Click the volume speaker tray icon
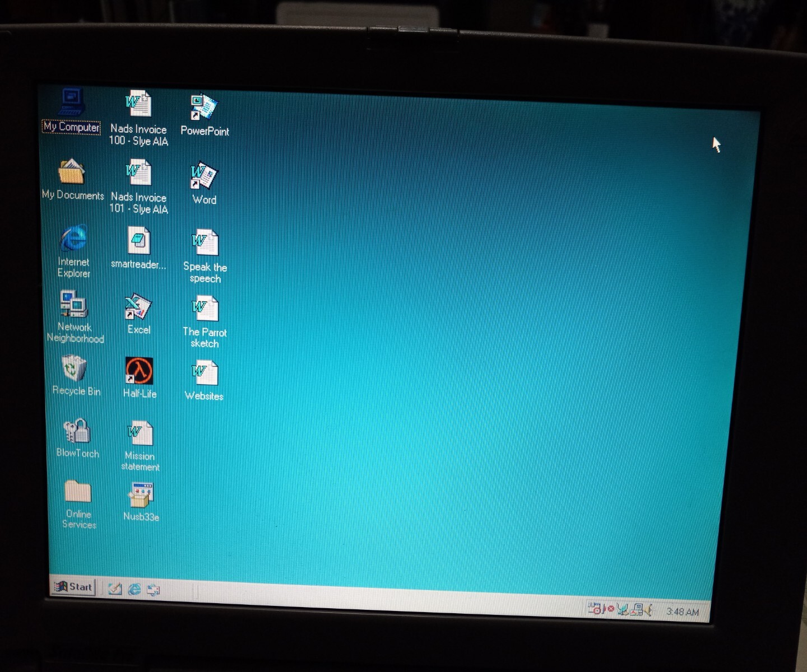This screenshot has height=672, width=807. [x=649, y=610]
